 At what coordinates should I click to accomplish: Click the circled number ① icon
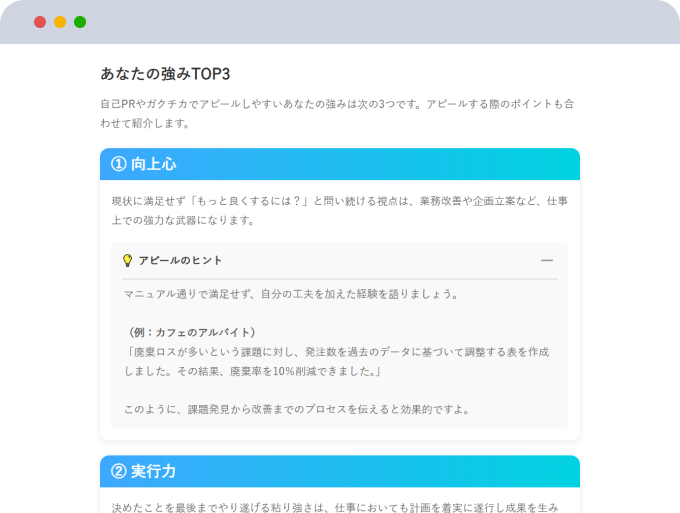pos(118,164)
